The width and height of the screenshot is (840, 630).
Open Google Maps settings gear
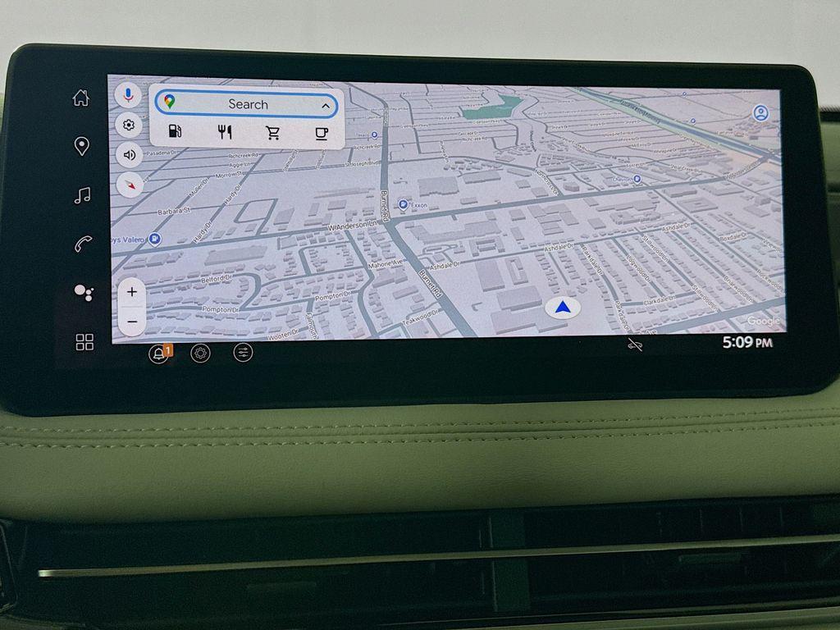pyautogui.click(x=129, y=126)
